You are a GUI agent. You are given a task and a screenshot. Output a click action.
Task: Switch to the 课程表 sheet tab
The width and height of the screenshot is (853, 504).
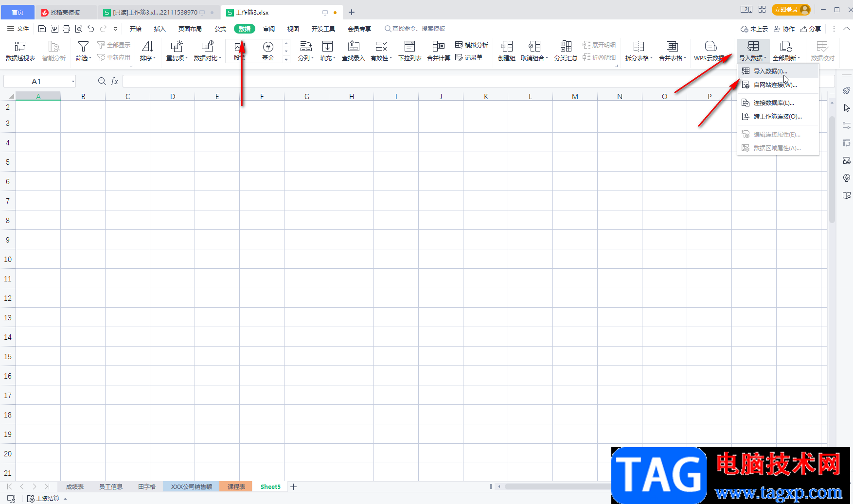click(x=236, y=487)
